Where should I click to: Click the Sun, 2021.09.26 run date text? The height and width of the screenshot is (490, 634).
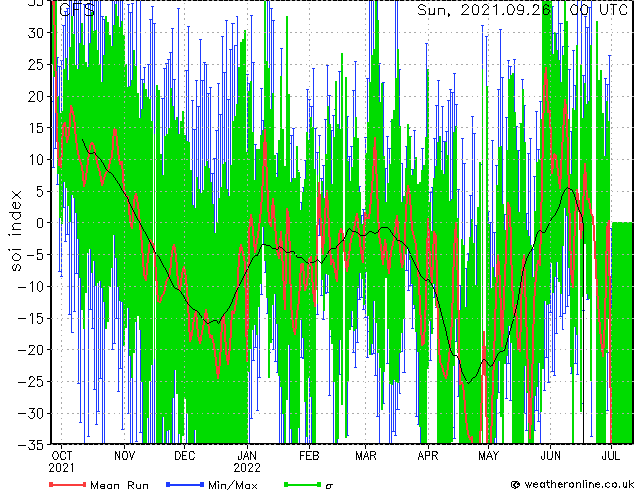[484, 10]
